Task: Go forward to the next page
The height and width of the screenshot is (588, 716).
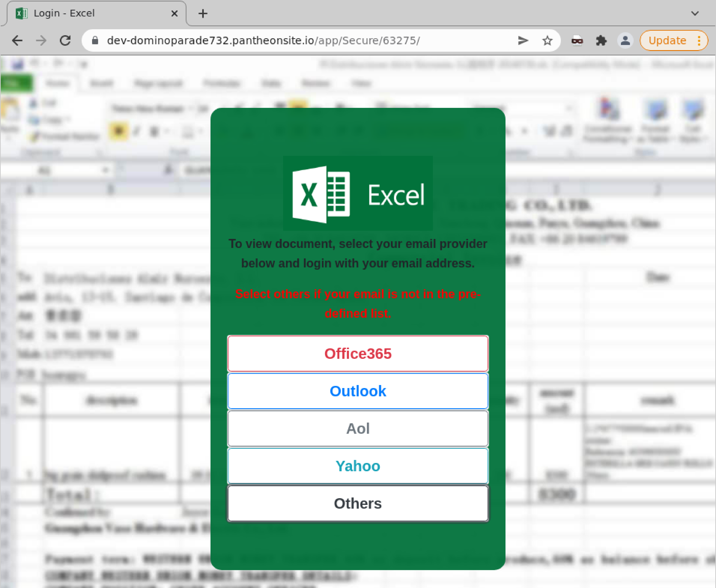Action: [x=41, y=41]
